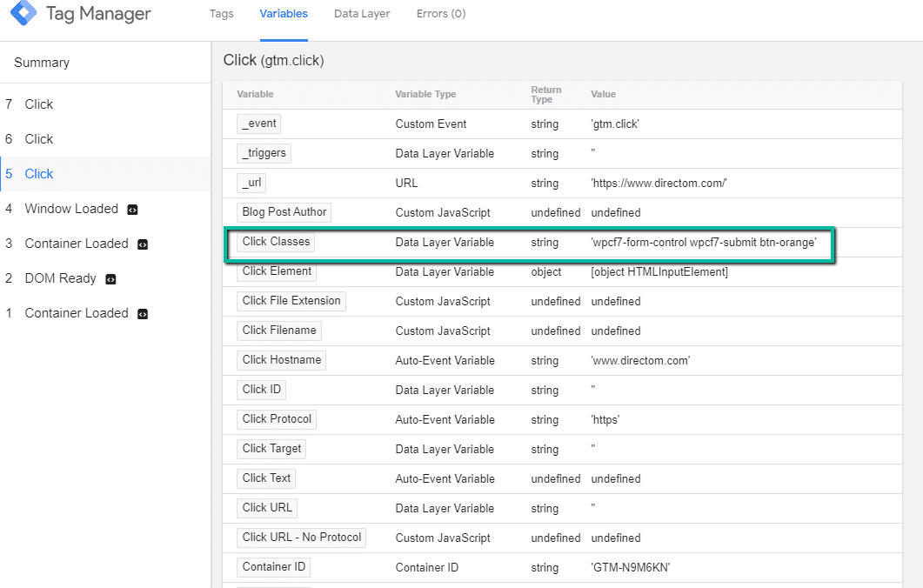Click the _event variable chip
The width and height of the screenshot is (923, 588).
258,124
